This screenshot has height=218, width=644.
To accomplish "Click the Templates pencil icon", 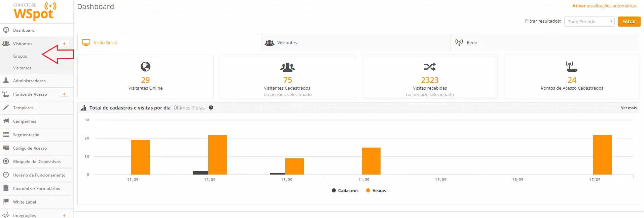I will coord(6,107).
